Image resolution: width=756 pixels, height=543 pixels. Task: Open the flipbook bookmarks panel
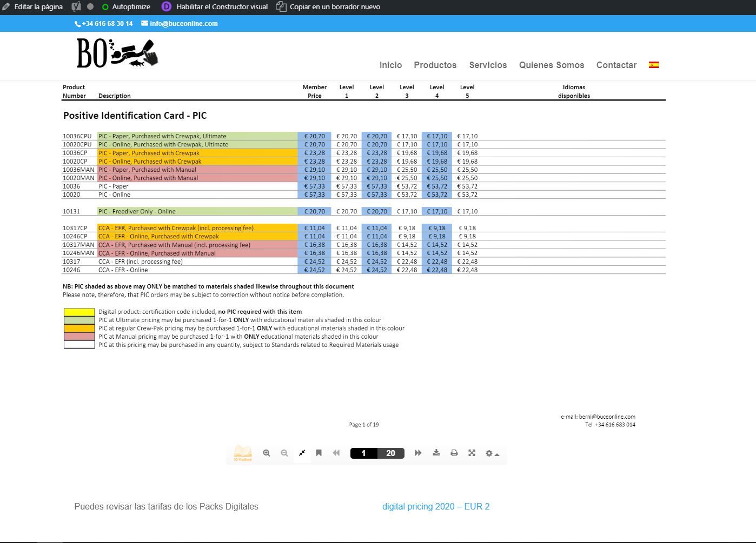click(x=319, y=453)
